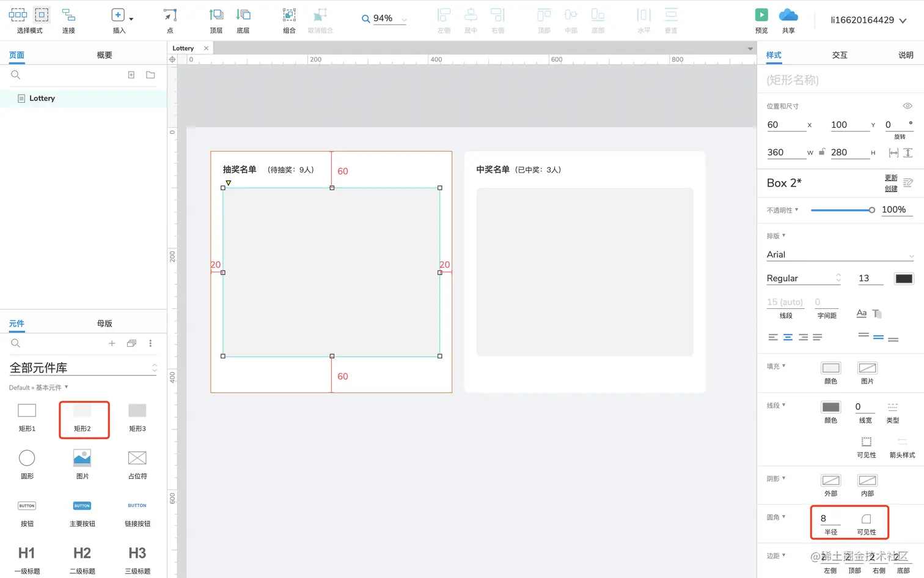Switch to the 概要 outline tab

click(x=105, y=55)
